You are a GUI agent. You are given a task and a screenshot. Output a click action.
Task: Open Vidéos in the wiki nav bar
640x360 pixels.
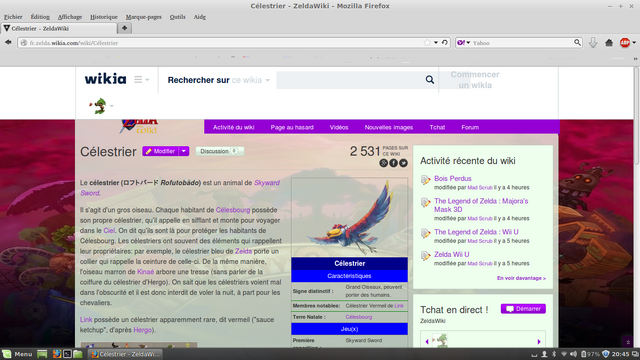click(339, 127)
